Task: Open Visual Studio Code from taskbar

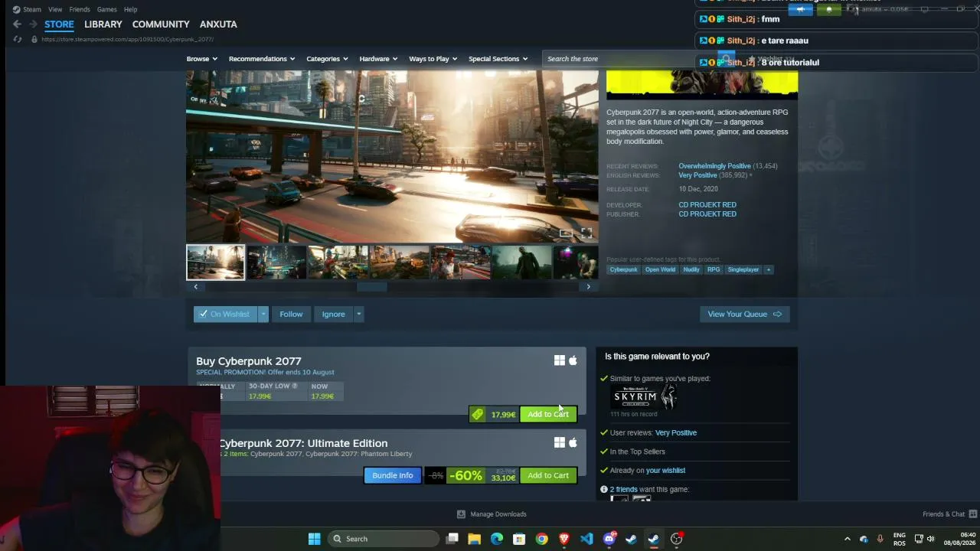Action: (586, 539)
